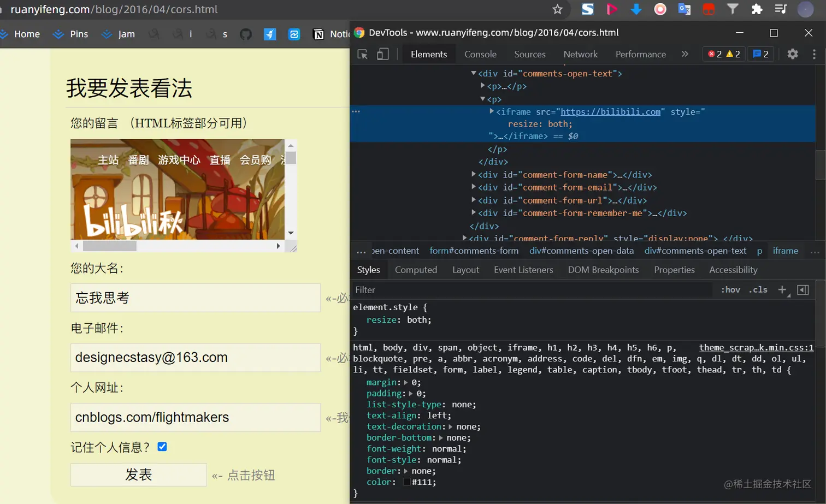Focus the email field with designecstasy@163.com
The height and width of the screenshot is (504, 826).
(196, 358)
